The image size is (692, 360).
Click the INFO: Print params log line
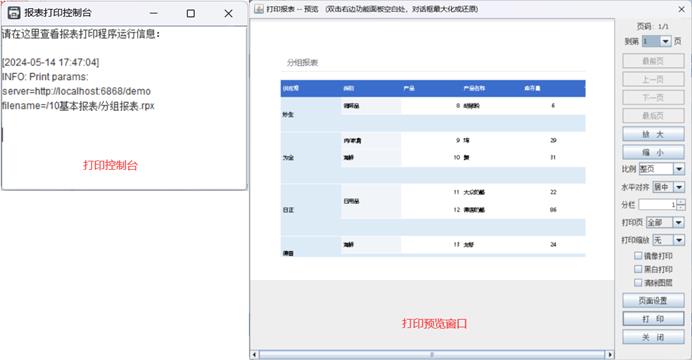point(45,77)
